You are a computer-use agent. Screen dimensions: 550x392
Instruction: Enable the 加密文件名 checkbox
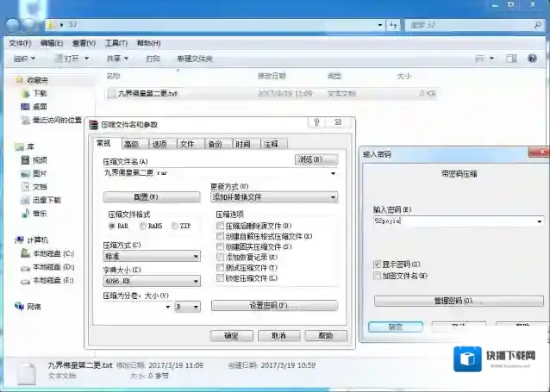click(378, 276)
